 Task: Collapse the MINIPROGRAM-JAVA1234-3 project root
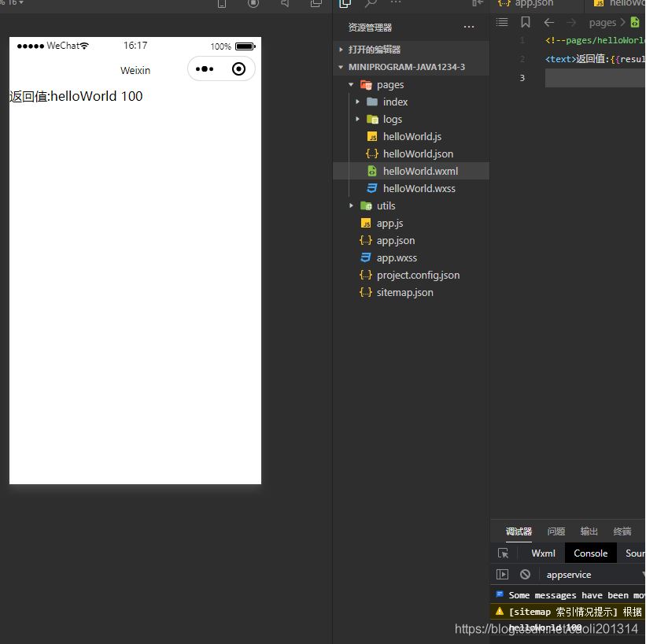[x=341, y=67]
